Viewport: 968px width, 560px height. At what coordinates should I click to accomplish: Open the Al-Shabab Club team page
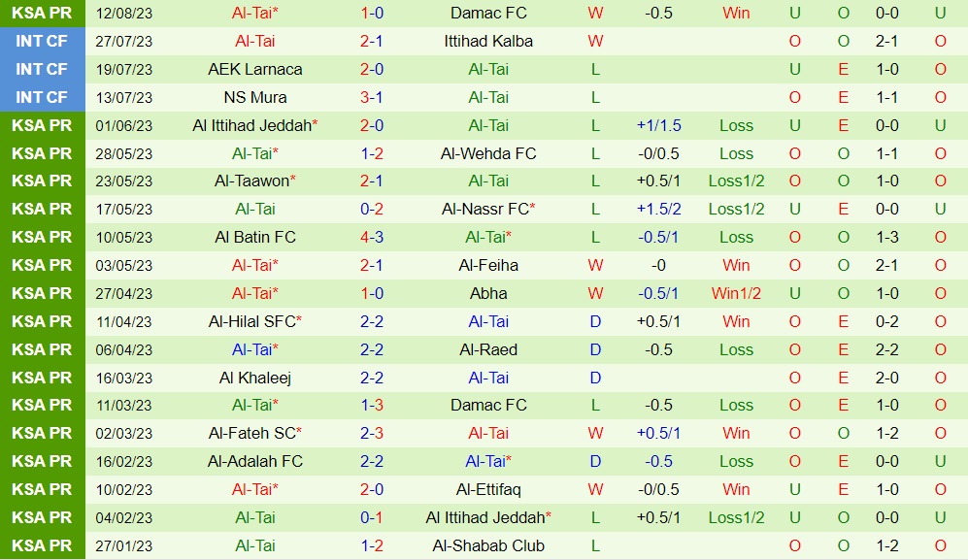[x=488, y=545]
